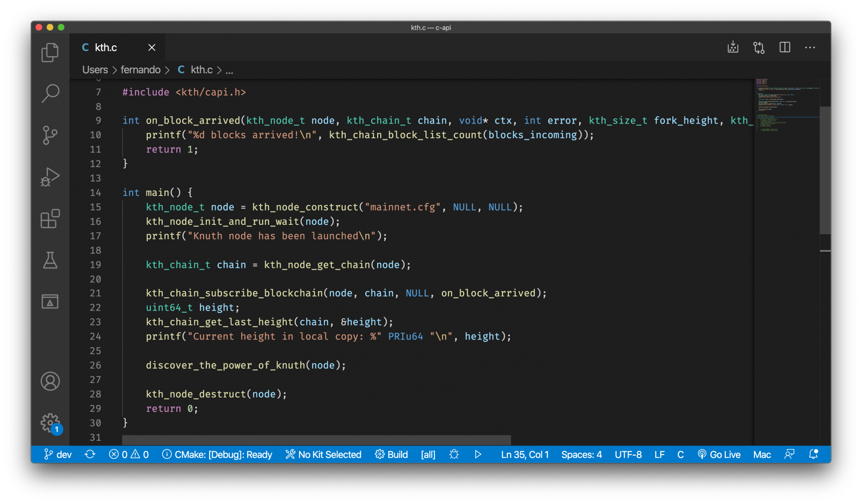This screenshot has width=862, height=504.
Task: Open the Source Control view
Action: pyautogui.click(x=50, y=135)
